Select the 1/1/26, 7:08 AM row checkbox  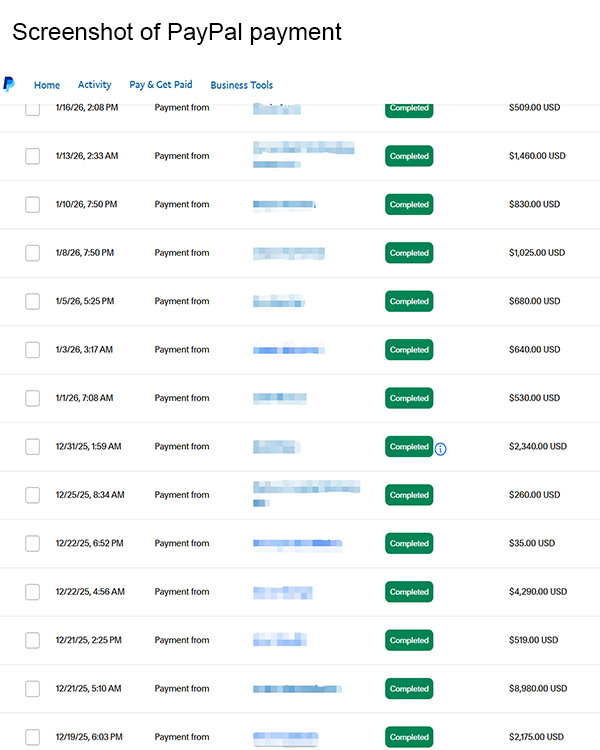click(33, 398)
